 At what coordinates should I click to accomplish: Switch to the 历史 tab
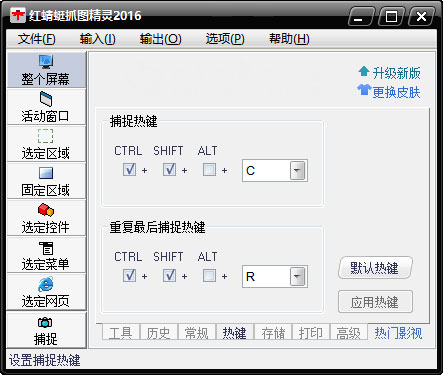pos(159,332)
